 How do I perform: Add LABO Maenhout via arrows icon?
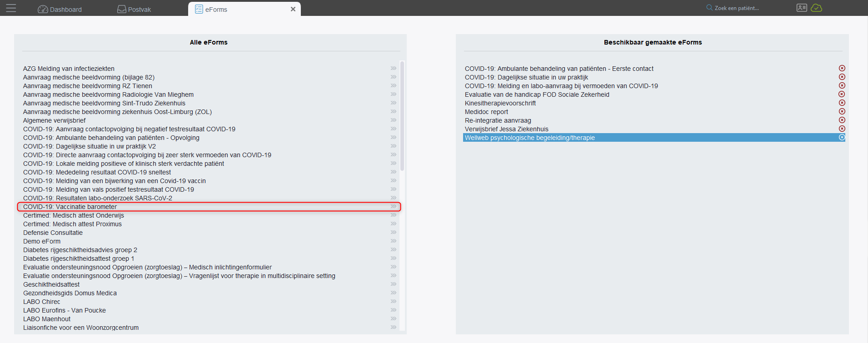point(394,318)
